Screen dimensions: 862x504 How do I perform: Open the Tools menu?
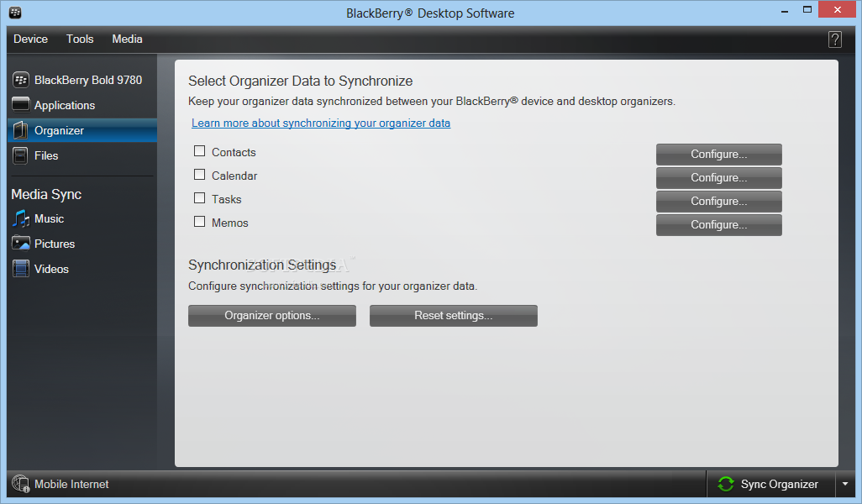point(80,39)
